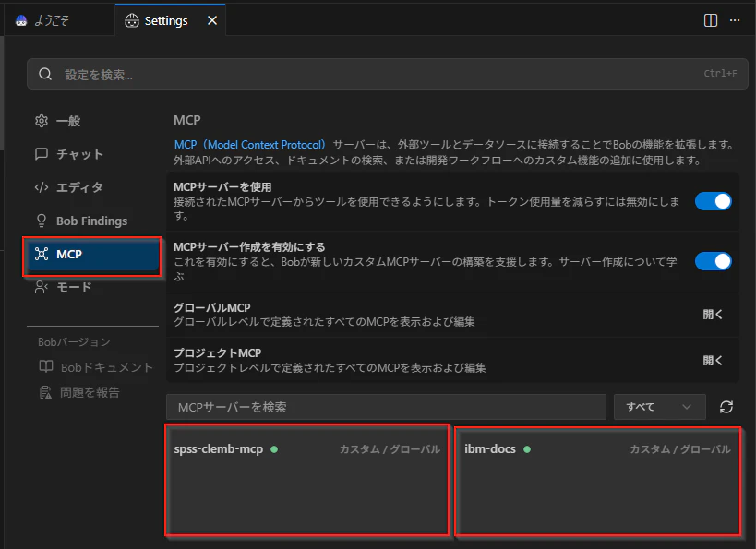The image size is (756, 549).
Task: Click the split editor layout icon
Action: [x=710, y=20]
